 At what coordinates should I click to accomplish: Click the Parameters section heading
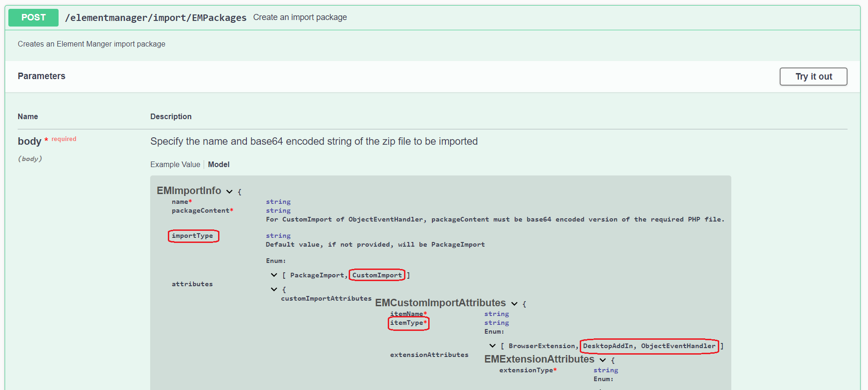(41, 76)
